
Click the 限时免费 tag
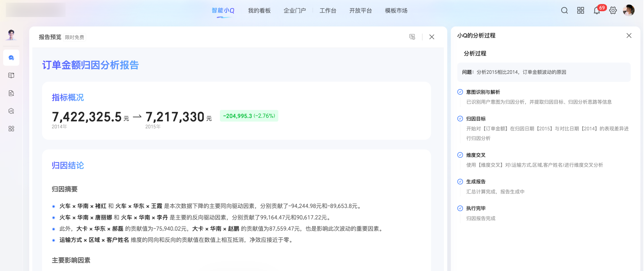pos(74,37)
